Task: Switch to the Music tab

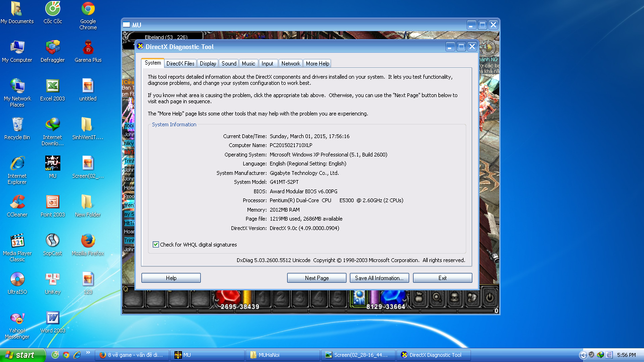Action: (x=248, y=64)
